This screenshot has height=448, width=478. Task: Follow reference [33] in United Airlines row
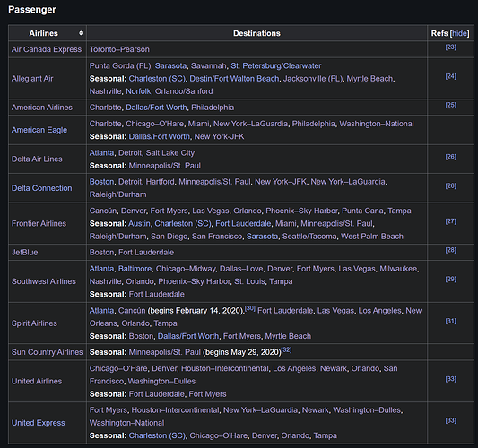pos(450,379)
